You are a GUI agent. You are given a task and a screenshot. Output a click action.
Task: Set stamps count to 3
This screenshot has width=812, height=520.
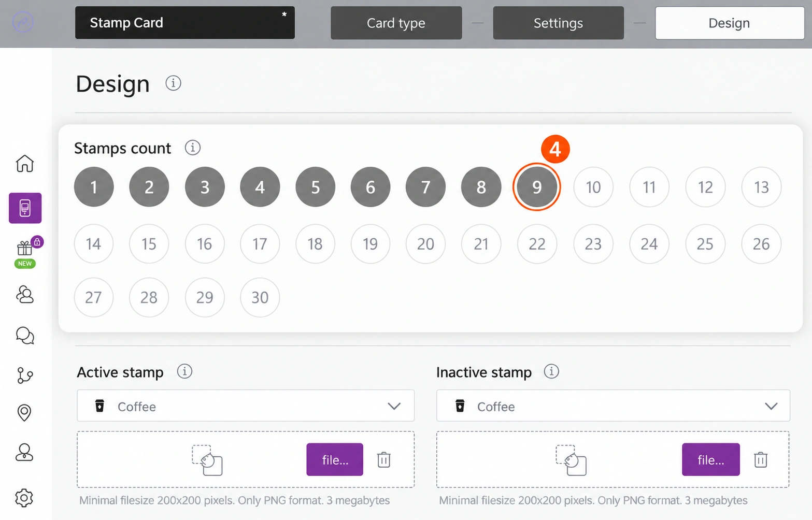point(205,187)
